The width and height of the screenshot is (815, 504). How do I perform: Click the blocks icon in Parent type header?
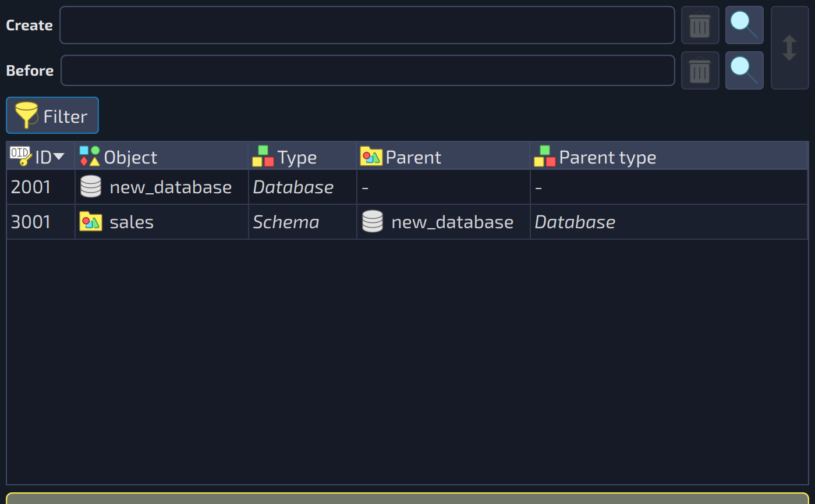(x=545, y=156)
